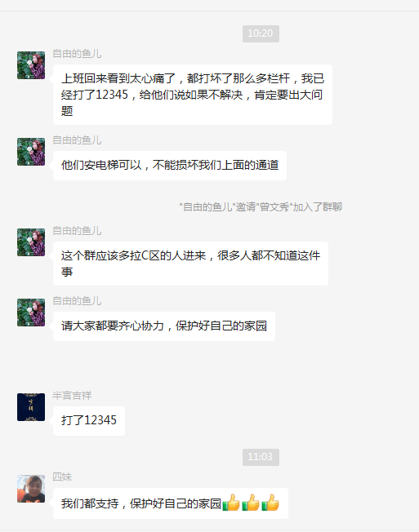Open 自由的鱼儿 avatar beside 齐心协力 message
Image resolution: width=419 pixels, height=532 pixels.
(x=31, y=313)
